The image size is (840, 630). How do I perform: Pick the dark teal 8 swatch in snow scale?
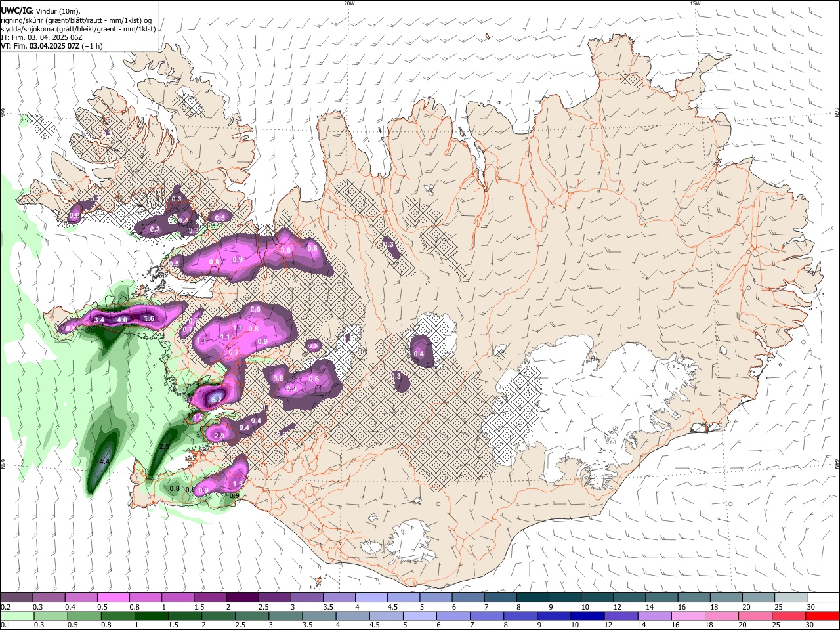point(532,598)
